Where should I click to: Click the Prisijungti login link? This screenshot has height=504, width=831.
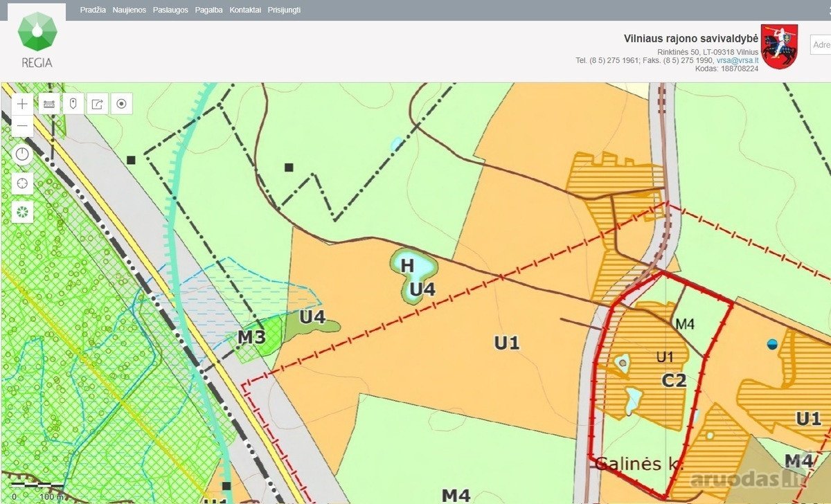(x=285, y=10)
